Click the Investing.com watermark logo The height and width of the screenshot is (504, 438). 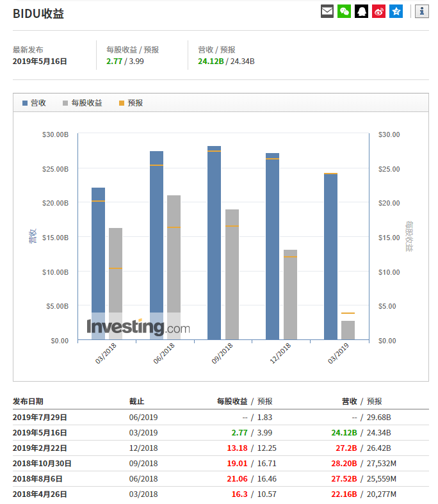click(138, 327)
